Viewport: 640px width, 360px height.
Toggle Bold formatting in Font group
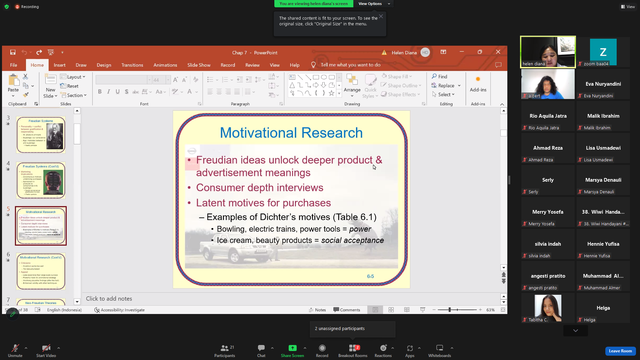[x=100, y=92]
